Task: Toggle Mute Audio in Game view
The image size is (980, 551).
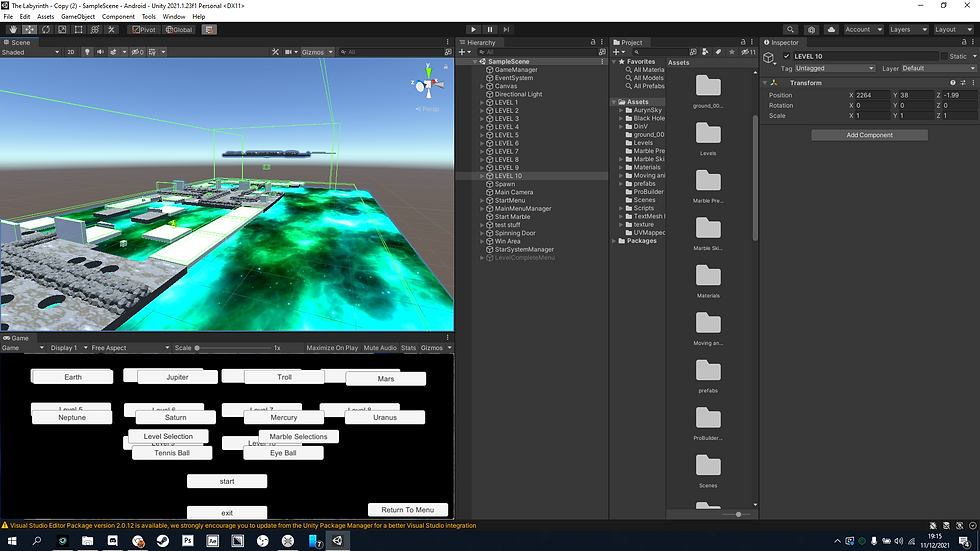Action: tap(380, 347)
